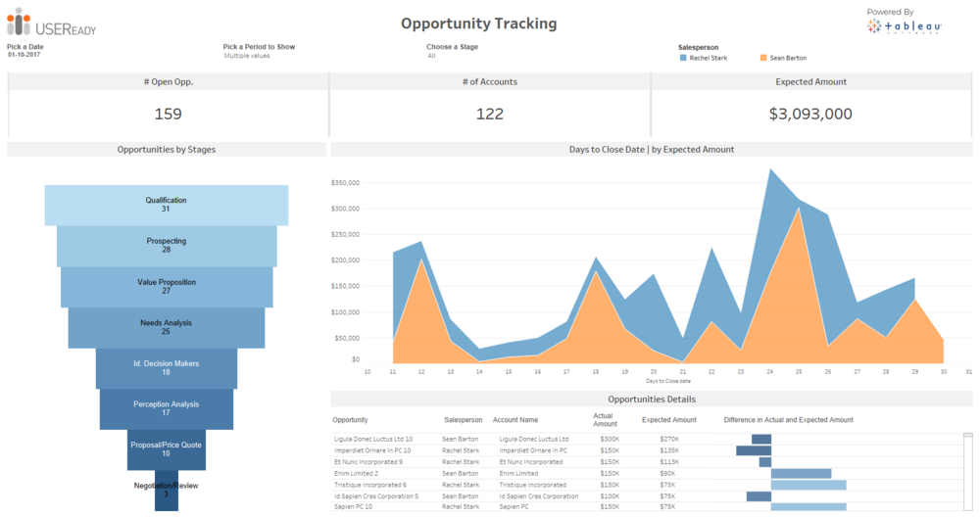Viewport: 980px width, 518px height.
Task: Select the Tristique Incorporated 6 opportunity
Action: pyautogui.click(x=370, y=485)
